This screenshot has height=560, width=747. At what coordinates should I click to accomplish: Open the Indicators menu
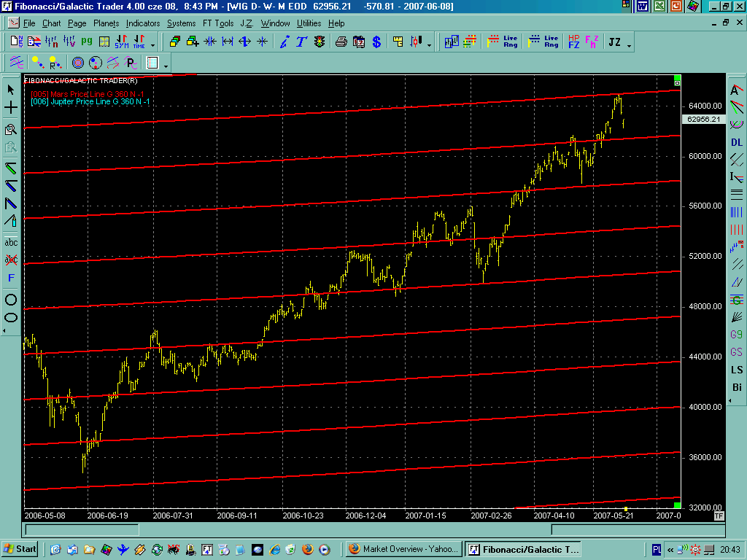point(143,23)
